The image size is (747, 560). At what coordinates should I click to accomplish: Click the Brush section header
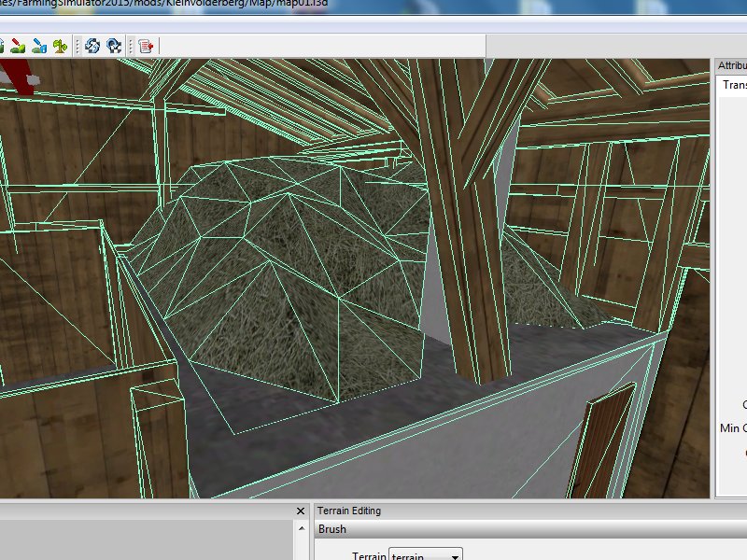[x=530, y=529]
